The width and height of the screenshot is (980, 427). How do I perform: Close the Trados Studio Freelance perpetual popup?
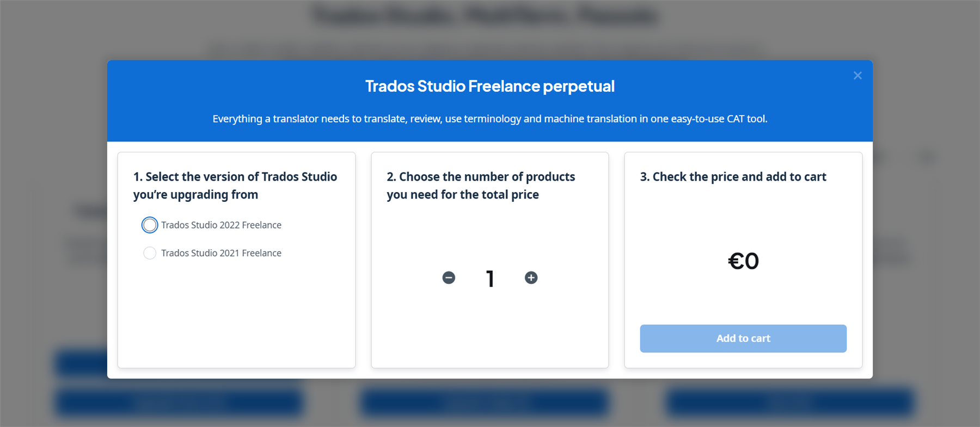point(857,76)
